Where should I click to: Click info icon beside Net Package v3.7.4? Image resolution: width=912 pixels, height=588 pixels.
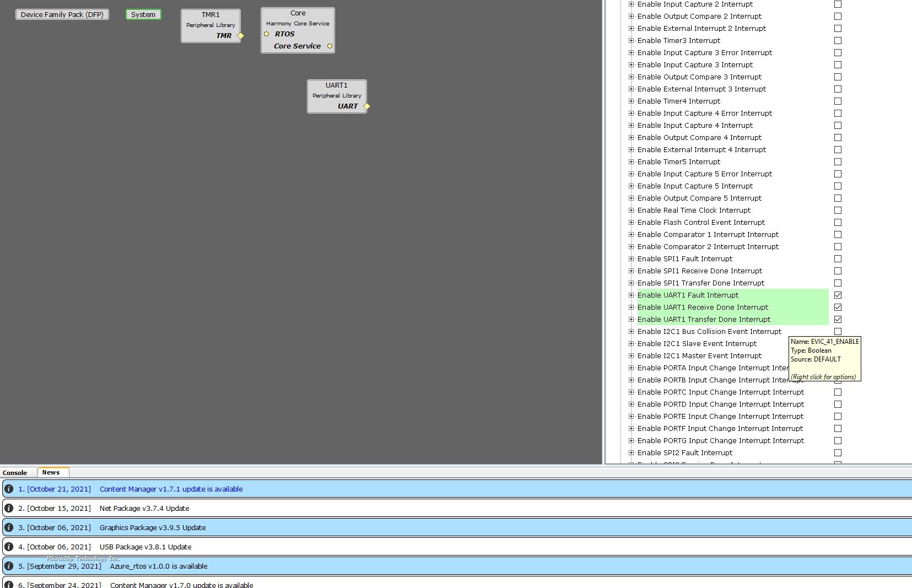9,508
